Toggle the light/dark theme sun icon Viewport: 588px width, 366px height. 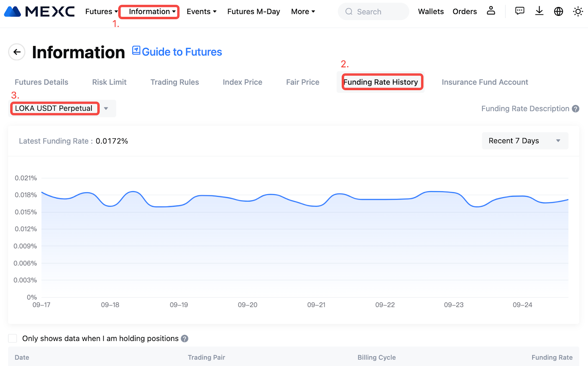tap(578, 11)
